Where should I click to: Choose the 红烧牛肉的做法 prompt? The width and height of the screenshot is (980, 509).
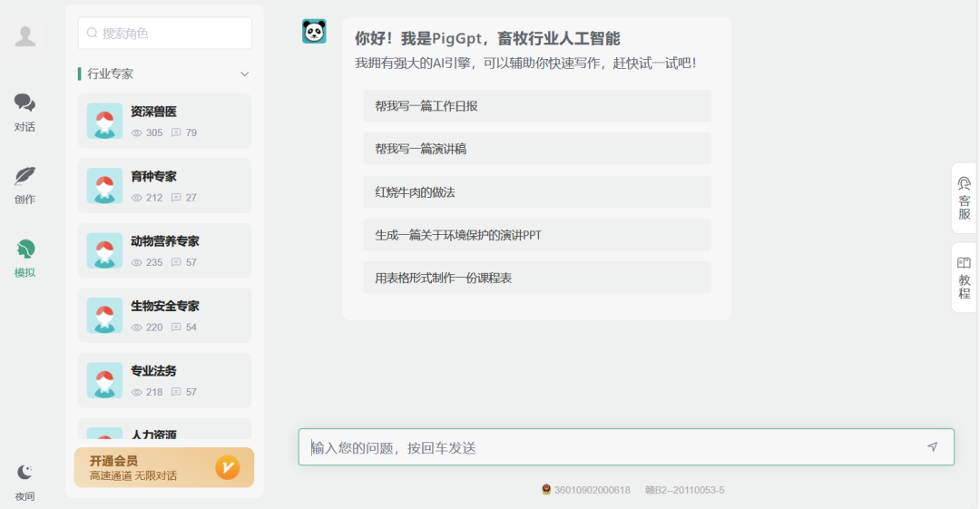pos(536,192)
